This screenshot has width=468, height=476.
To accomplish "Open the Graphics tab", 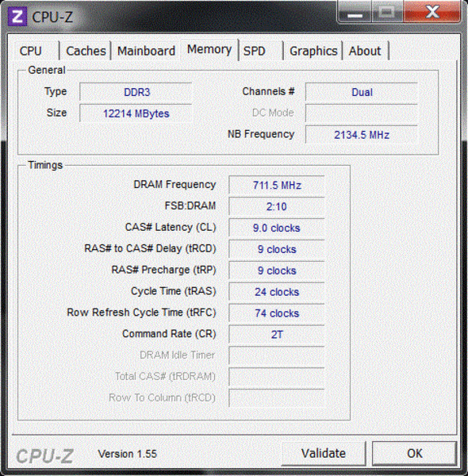I will (x=313, y=51).
